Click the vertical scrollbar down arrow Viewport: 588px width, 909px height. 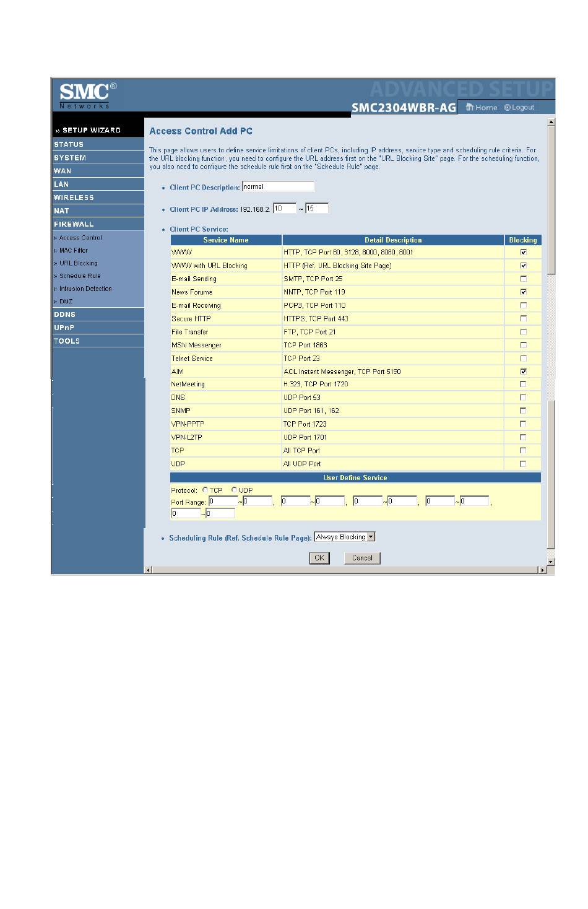(551, 562)
